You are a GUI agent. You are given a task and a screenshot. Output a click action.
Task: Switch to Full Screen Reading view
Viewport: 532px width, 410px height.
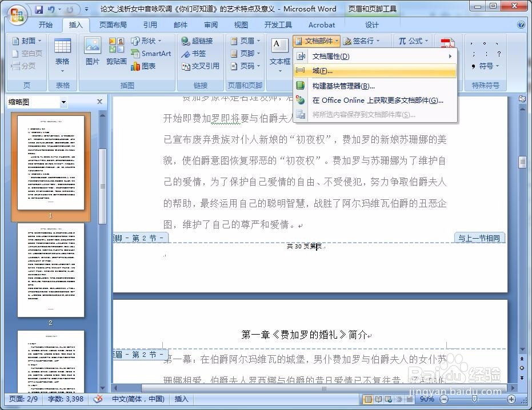click(x=378, y=400)
